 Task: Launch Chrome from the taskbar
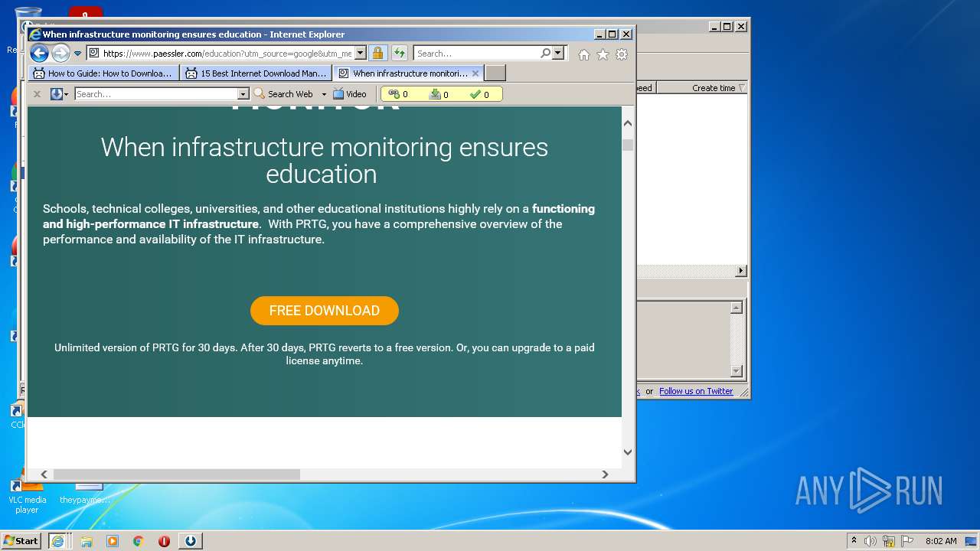[139, 541]
